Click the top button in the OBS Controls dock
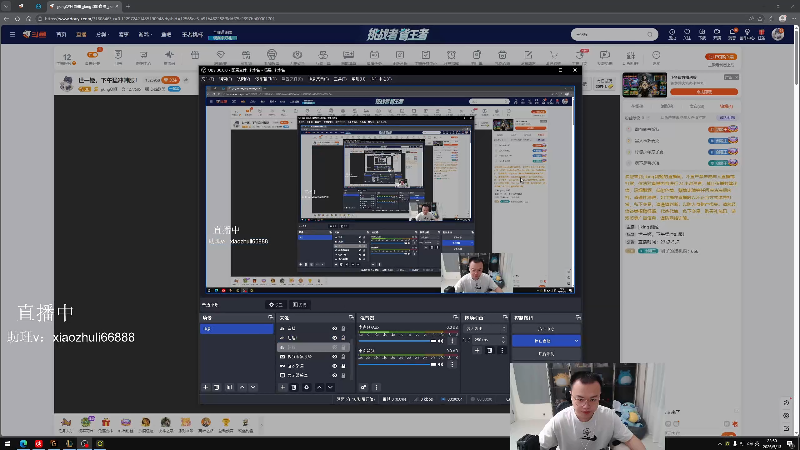Viewport: 800px width, 450px height. pos(546,329)
